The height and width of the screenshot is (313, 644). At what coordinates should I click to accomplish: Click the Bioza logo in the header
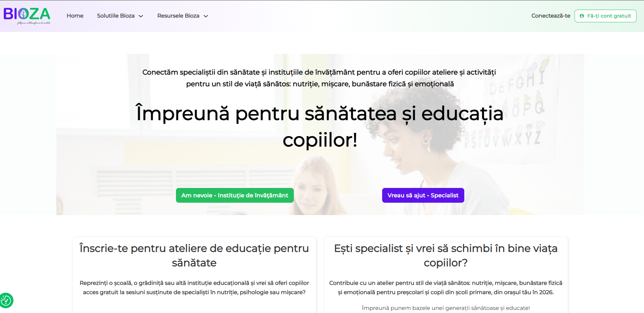click(x=27, y=15)
